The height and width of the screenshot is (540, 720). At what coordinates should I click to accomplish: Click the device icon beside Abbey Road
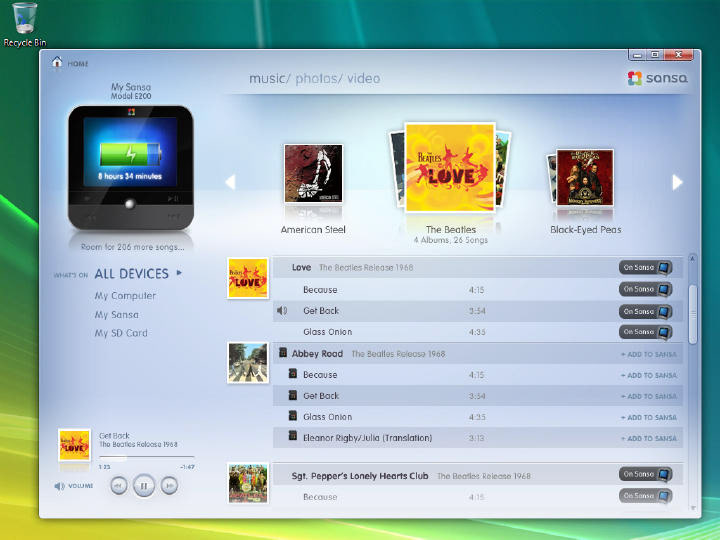coord(283,353)
